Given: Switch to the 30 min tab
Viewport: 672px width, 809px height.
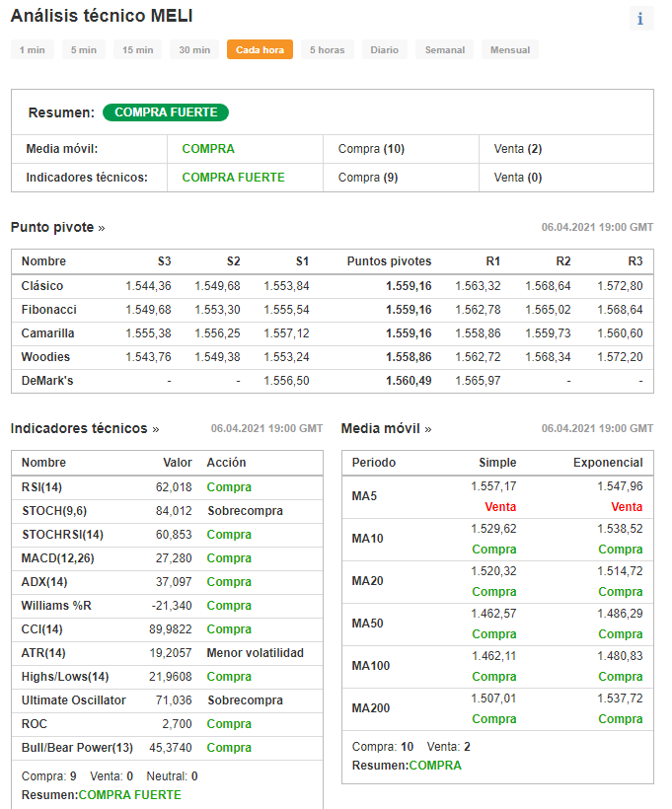Looking at the screenshot, I should coord(194,50).
